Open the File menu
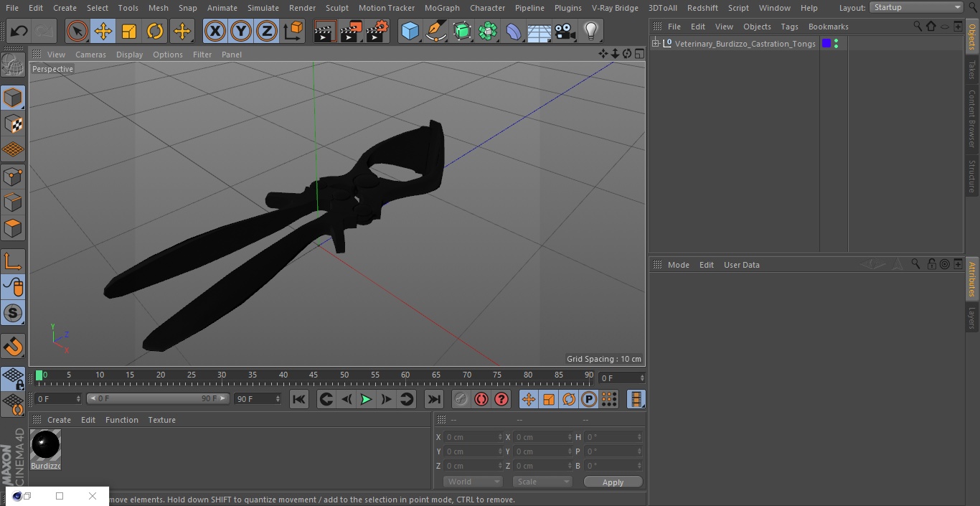Viewport: 980px width, 506px height. click(x=12, y=8)
